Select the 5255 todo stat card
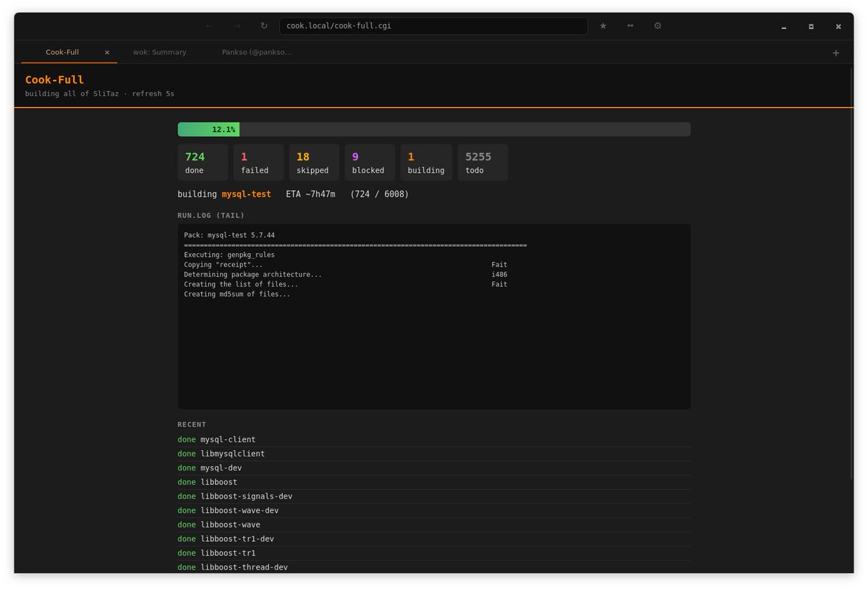The height and width of the screenshot is (589, 868). click(482, 162)
